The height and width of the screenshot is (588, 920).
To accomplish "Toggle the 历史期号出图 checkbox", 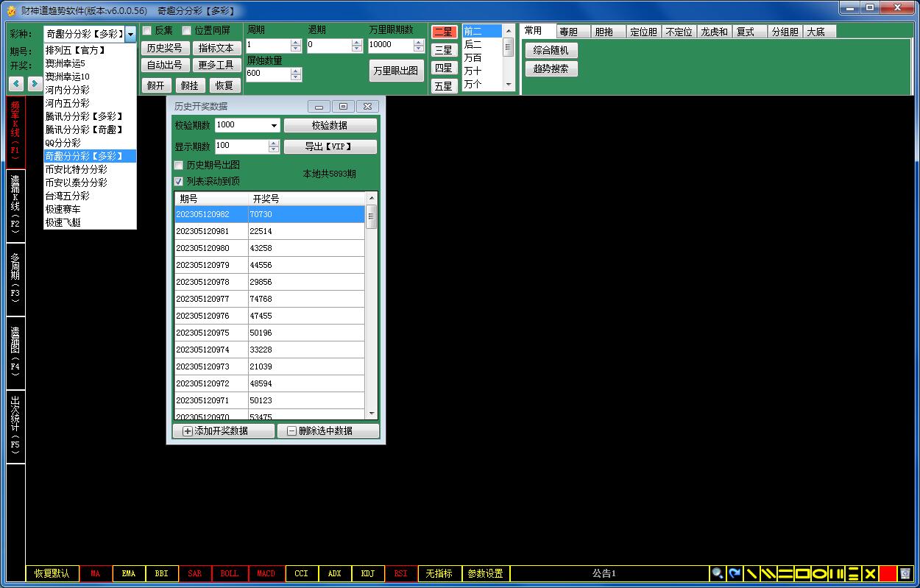I will point(179,165).
